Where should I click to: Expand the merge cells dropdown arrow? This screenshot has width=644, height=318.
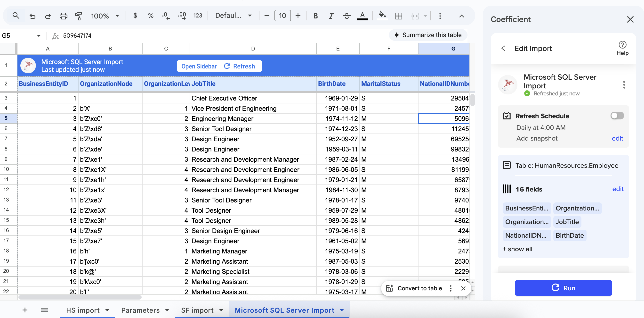(425, 16)
